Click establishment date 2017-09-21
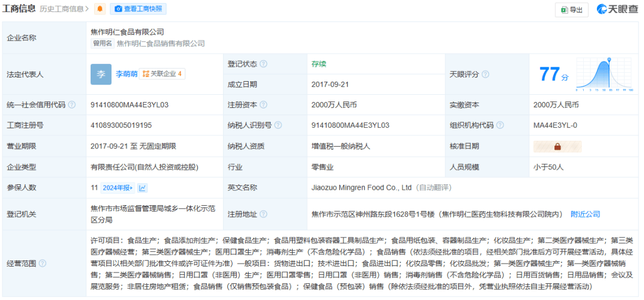The height and width of the screenshot is (300, 644). coord(330,85)
